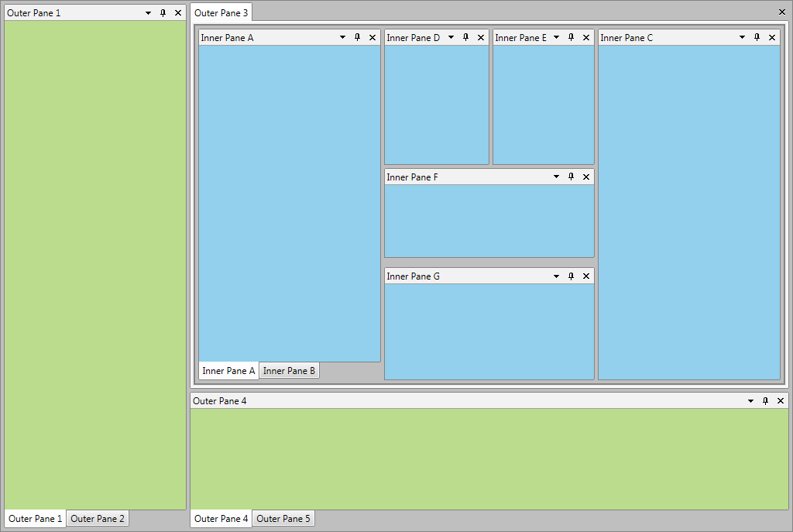Image resolution: width=793 pixels, height=532 pixels.
Task: Close the Inner Pane G panel
Action: [x=586, y=275]
